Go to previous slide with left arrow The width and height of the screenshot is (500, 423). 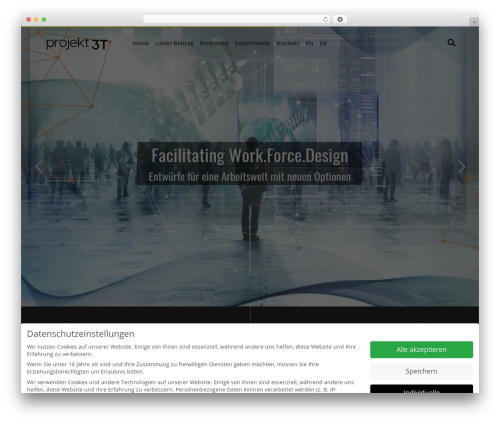click(39, 167)
